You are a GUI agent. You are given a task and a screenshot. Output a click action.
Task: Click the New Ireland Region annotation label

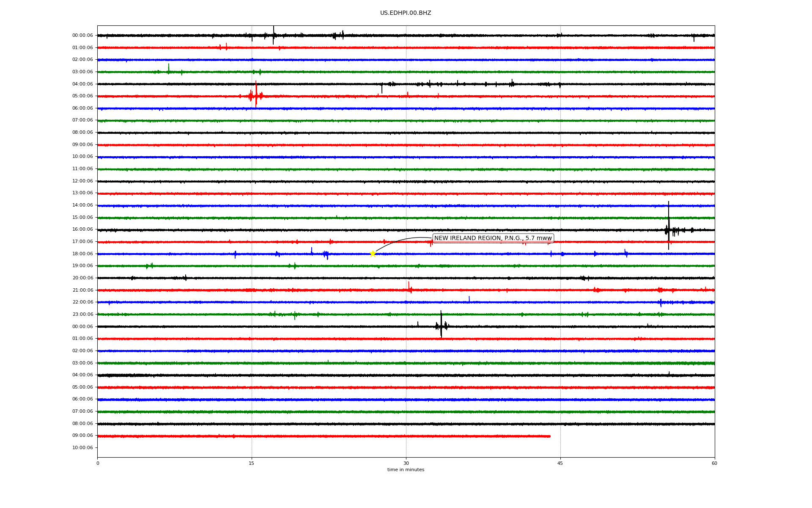[x=493, y=238]
